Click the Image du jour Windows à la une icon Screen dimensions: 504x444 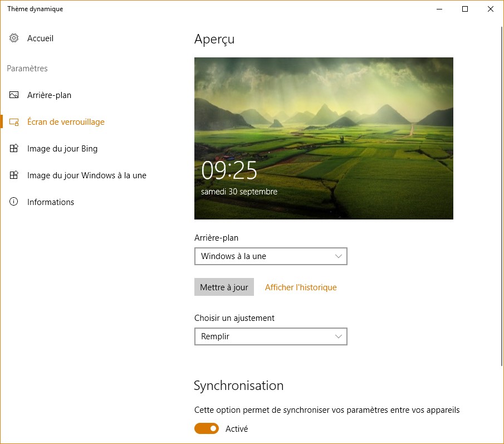click(x=14, y=175)
